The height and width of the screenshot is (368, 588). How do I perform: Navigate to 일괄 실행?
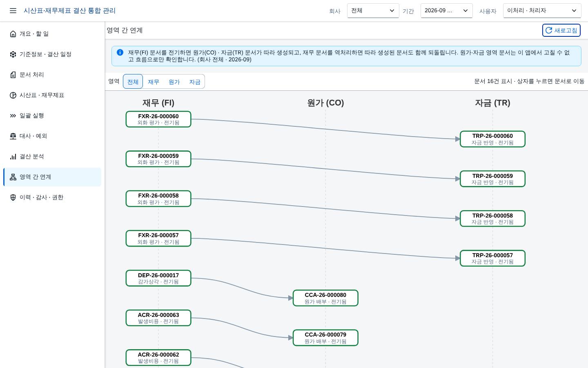click(52, 116)
